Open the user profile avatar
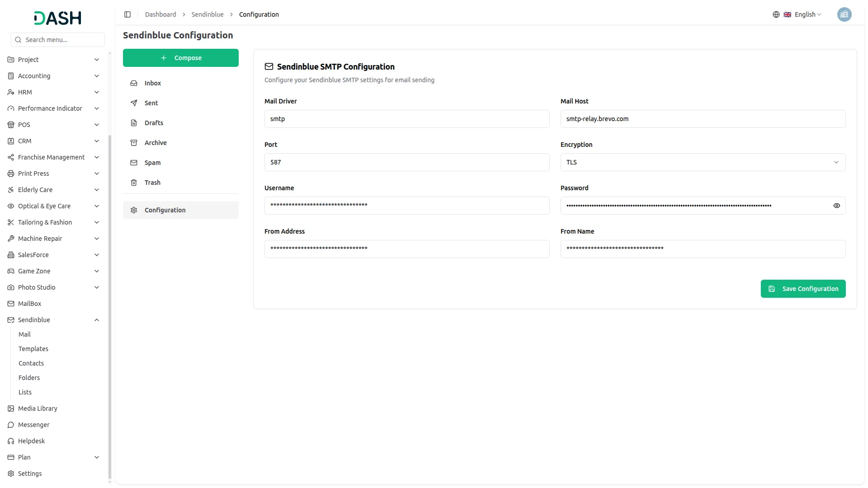The image size is (868, 488). (x=844, y=14)
